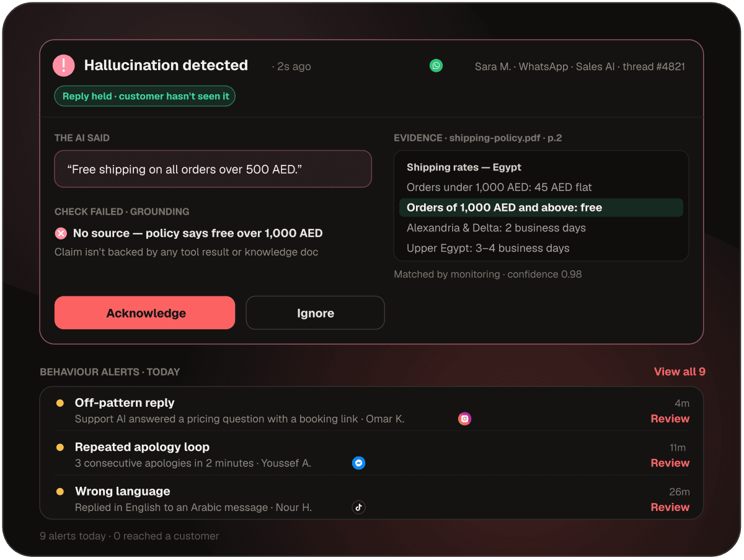
Task: Review the Repeated apology loop alert
Action: tap(670, 463)
